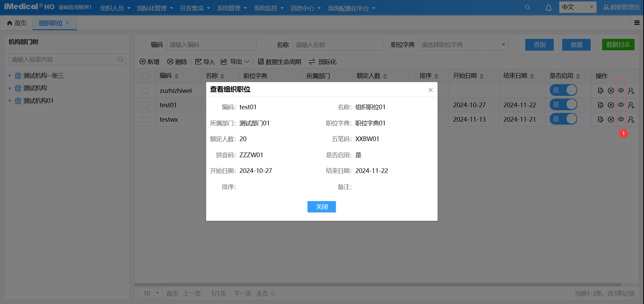Click the 编码 search input field
This screenshot has width=644, height=304.
pos(212,45)
